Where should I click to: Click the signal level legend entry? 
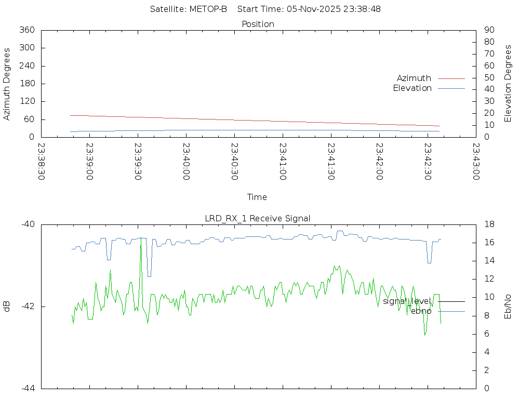[x=407, y=301]
